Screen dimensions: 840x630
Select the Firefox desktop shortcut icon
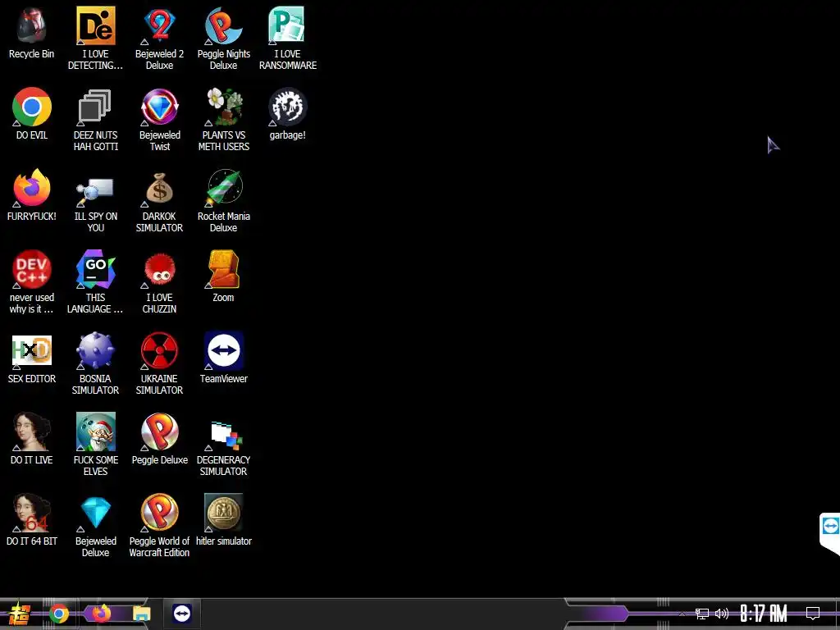tap(32, 188)
